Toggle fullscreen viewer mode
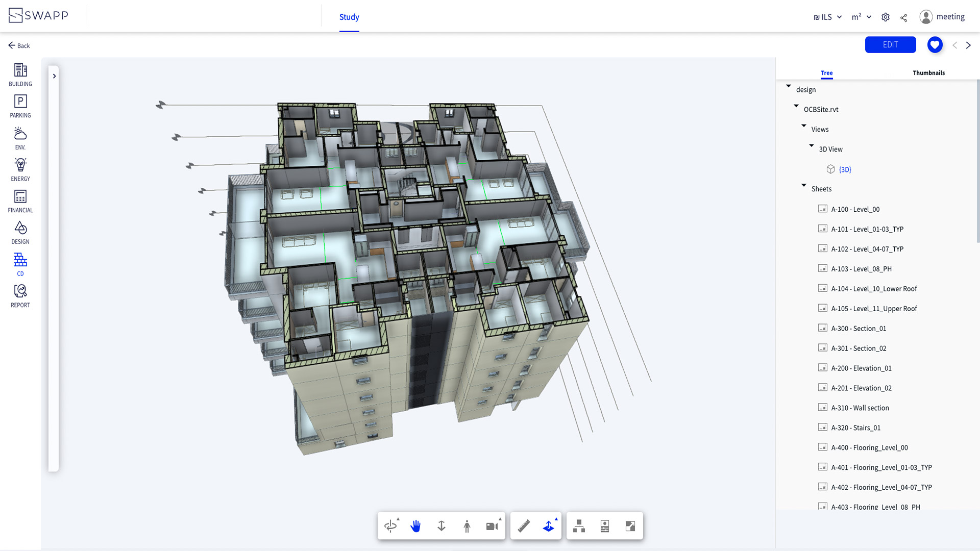 [x=630, y=526]
